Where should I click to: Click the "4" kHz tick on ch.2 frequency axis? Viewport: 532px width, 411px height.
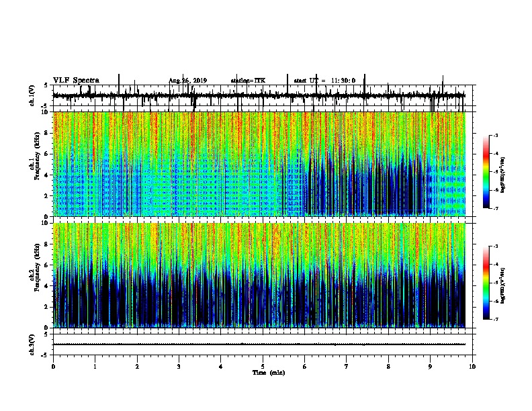coord(47,286)
